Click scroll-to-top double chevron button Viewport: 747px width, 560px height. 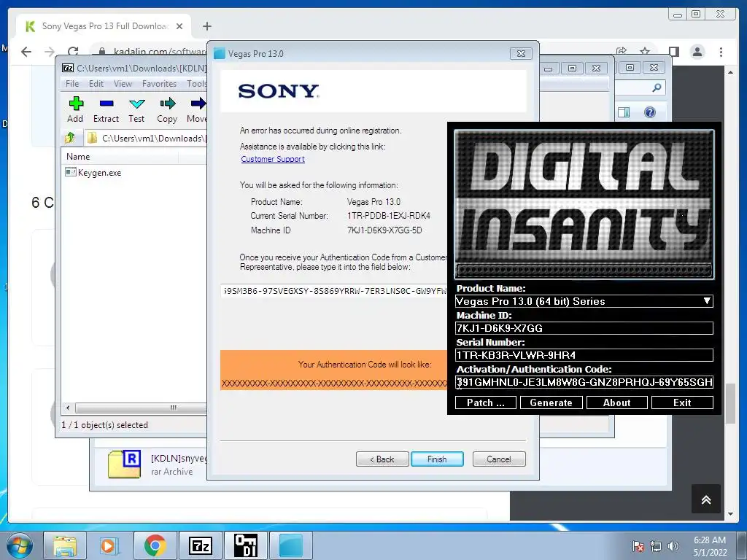(706, 499)
